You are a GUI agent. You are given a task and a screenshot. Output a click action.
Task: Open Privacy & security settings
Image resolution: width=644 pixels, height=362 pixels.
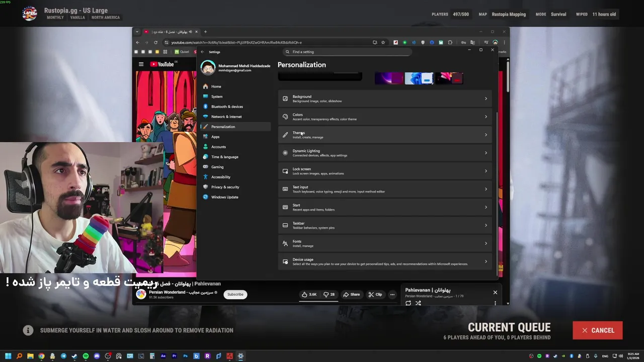[235, 187]
